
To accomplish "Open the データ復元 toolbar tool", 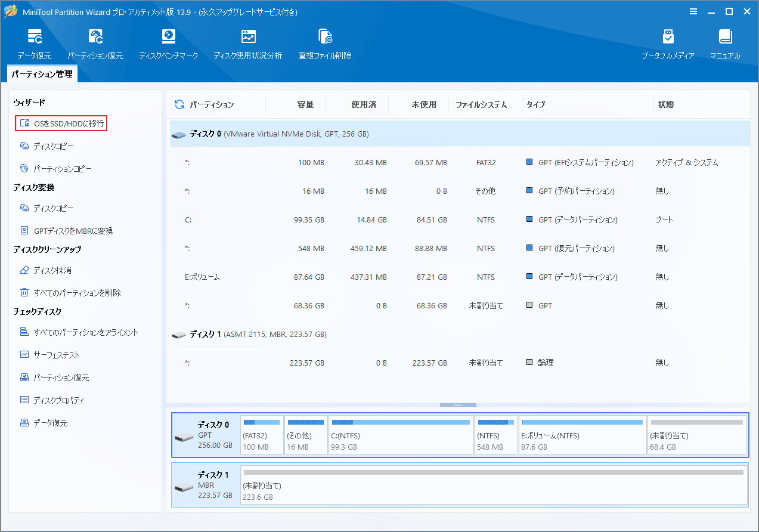I will click(34, 44).
